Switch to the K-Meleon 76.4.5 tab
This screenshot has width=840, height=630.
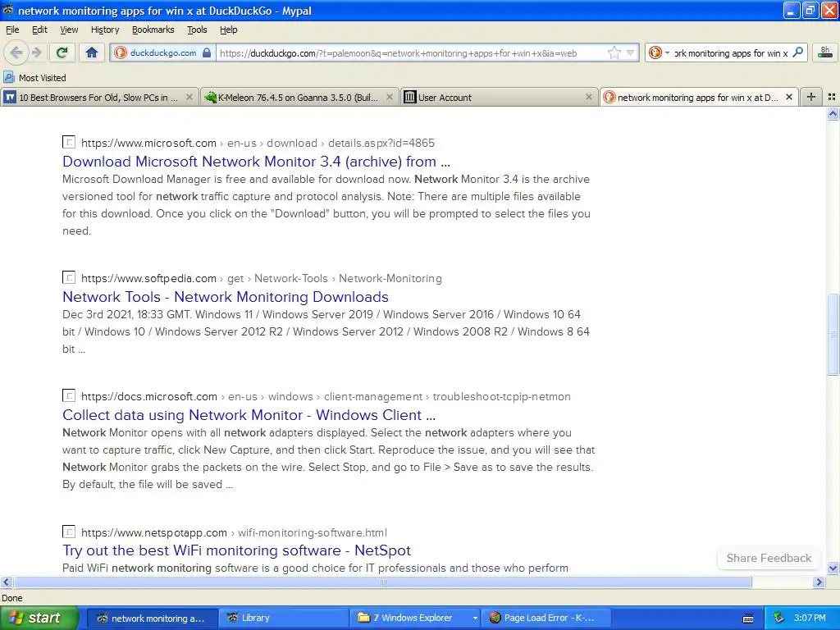pyautogui.click(x=299, y=97)
